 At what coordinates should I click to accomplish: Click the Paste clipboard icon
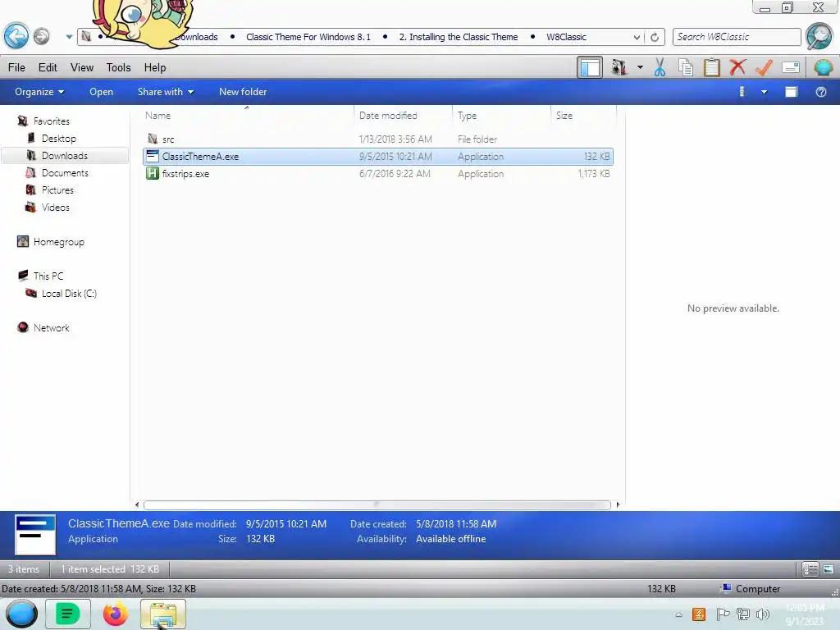(711, 67)
